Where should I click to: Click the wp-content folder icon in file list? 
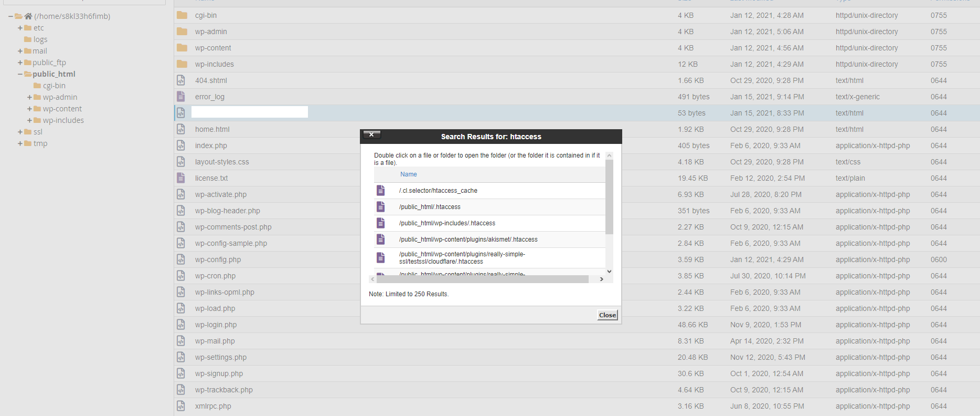(x=182, y=48)
